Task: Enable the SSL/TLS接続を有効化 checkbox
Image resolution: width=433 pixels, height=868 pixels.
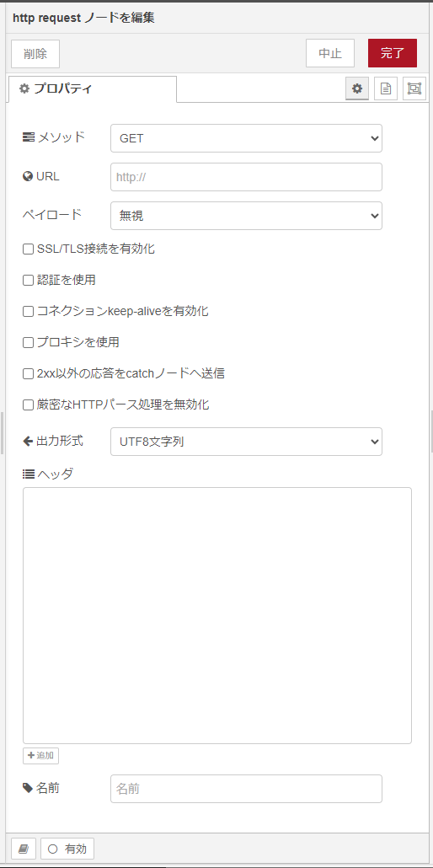Action: [x=29, y=249]
